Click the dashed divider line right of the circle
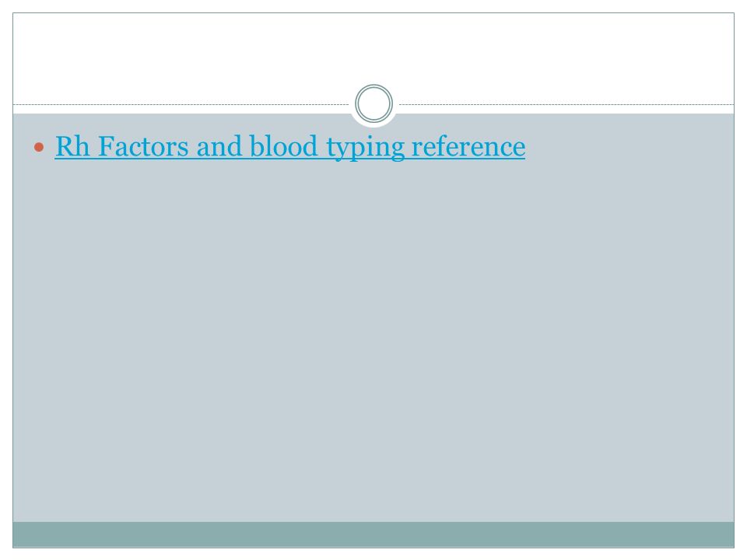The height and width of the screenshot is (560, 747). [x=566, y=104]
